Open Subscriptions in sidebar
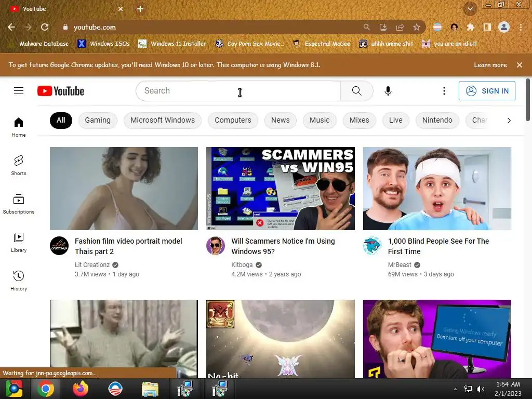The image size is (532, 399). click(19, 204)
